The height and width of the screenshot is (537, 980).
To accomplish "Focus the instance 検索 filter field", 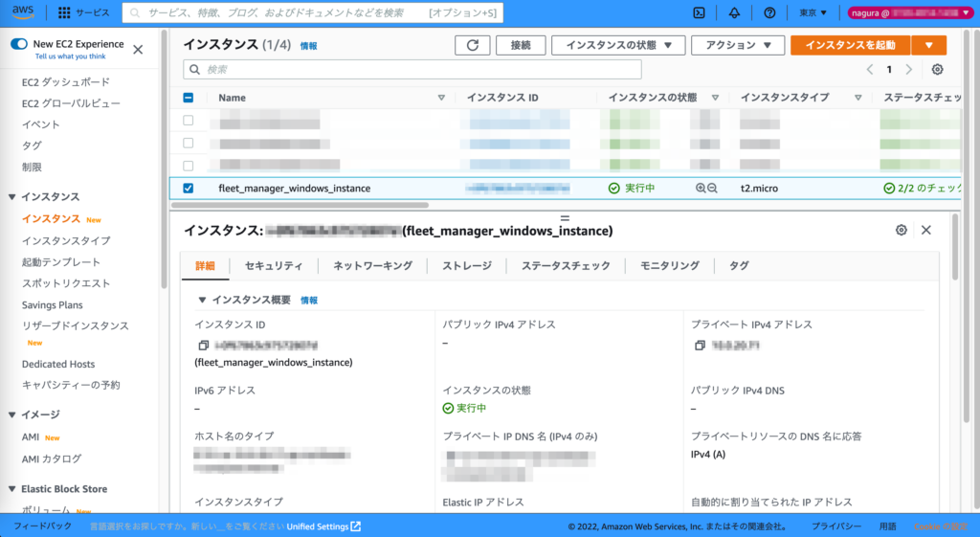I will [412, 69].
